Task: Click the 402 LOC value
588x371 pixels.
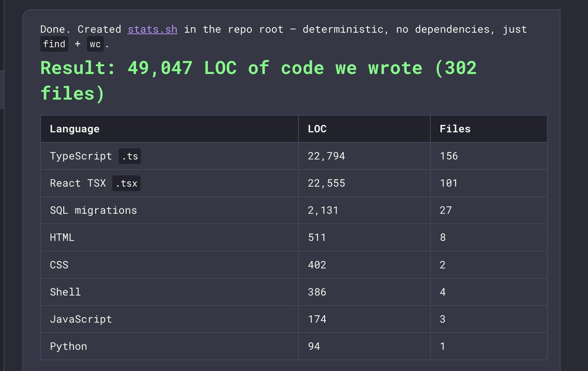Action: pyautogui.click(x=317, y=265)
